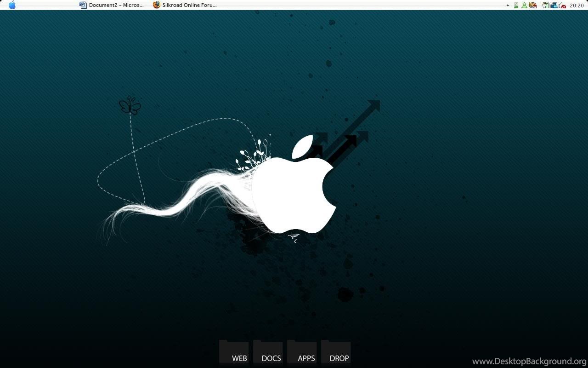
Task: Open the Apple logo menu
Action: coord(12,5)
